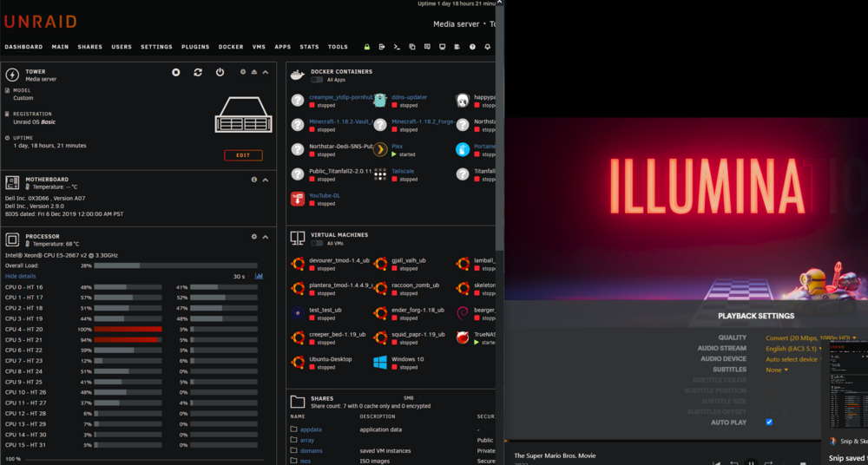Click the EDIT button in Tower panel
The height and width of the screenshot is (465, 868).
243,155
